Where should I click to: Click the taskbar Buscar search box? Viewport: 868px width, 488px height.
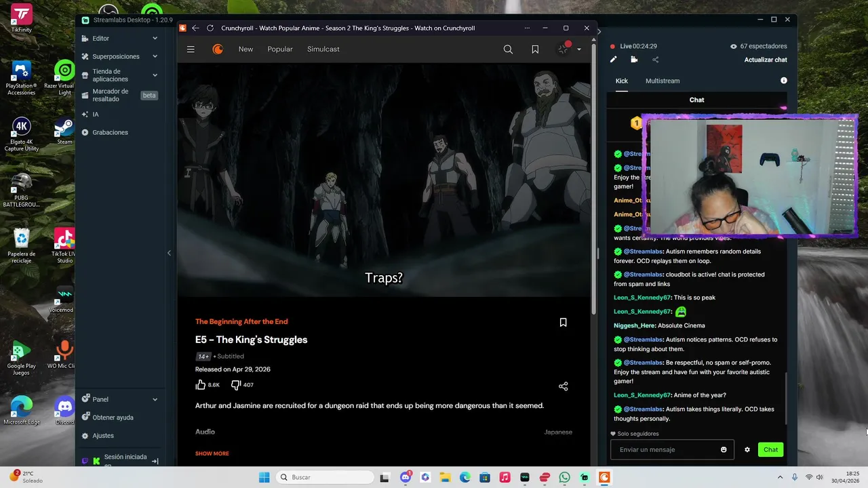[326, 477]
